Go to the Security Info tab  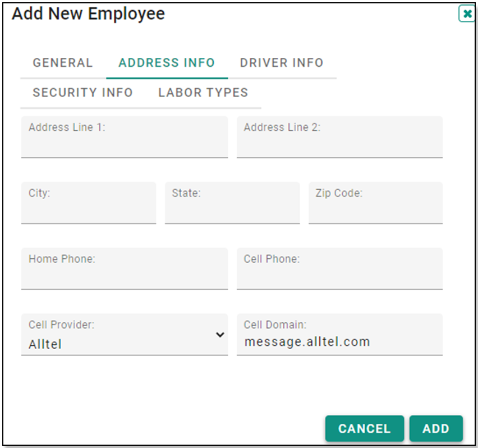[82, 93]
